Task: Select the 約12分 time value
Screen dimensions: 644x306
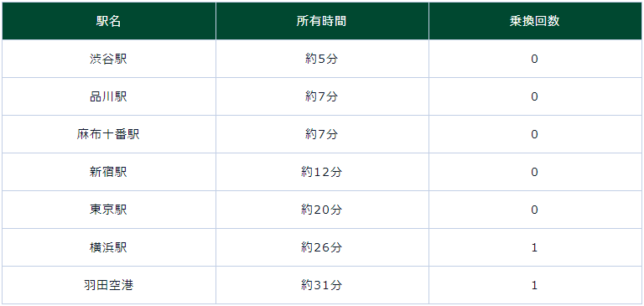Action: tap(322, 172)
